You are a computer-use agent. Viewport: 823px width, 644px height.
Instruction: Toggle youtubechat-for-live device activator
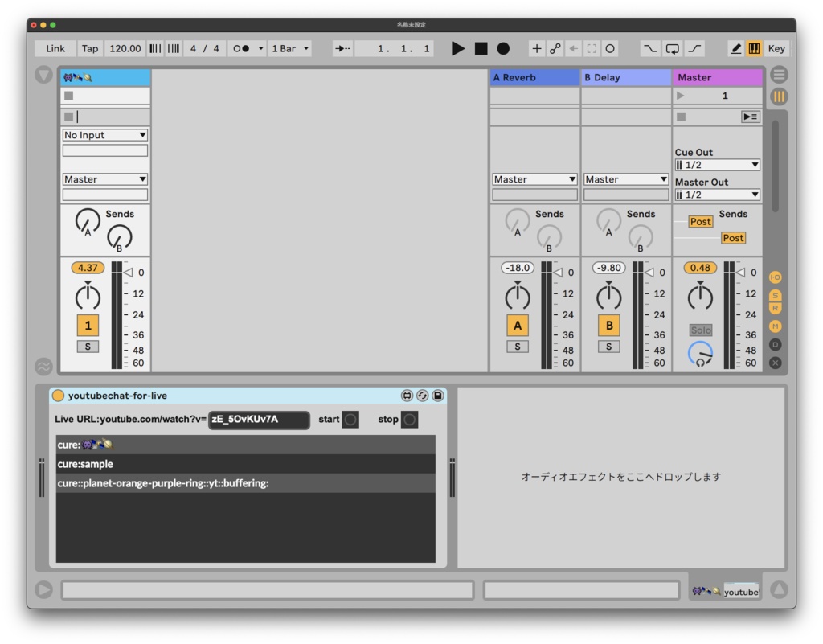58,396
